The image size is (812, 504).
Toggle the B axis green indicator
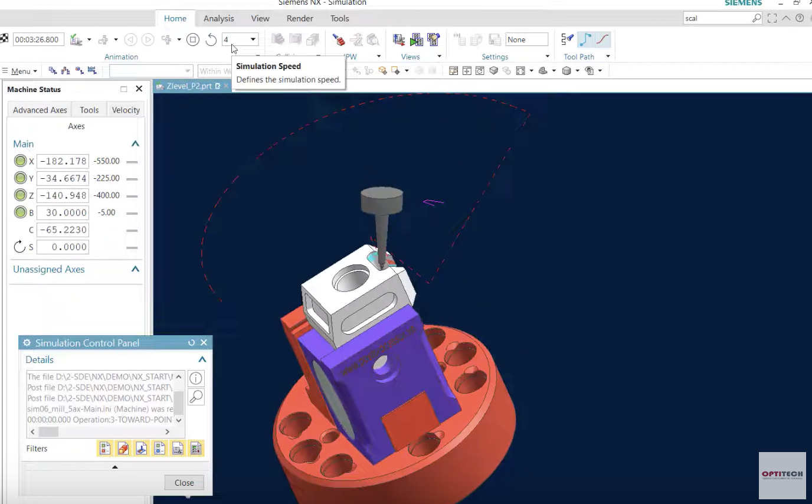(x=21, y=212)
